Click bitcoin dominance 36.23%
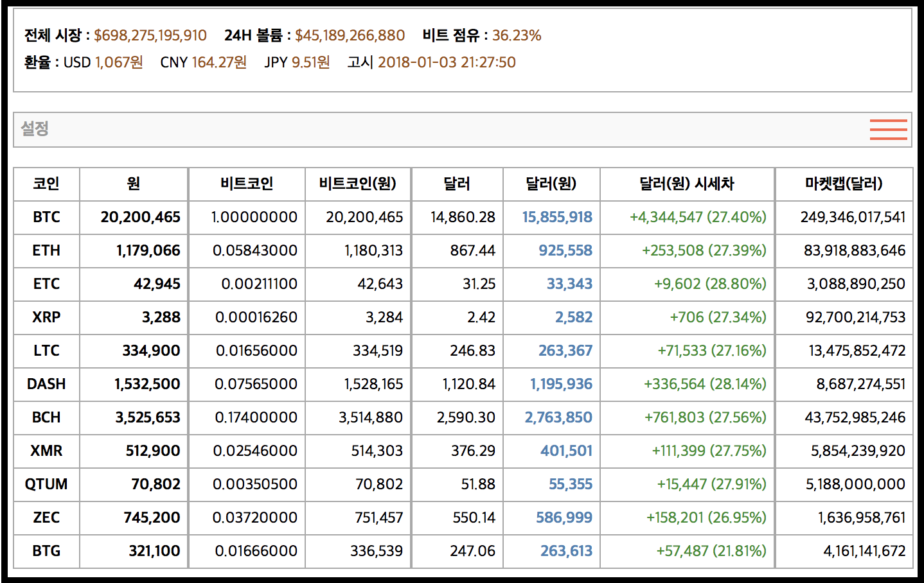This screenshot has width=924, height=583. coord(517,35)
